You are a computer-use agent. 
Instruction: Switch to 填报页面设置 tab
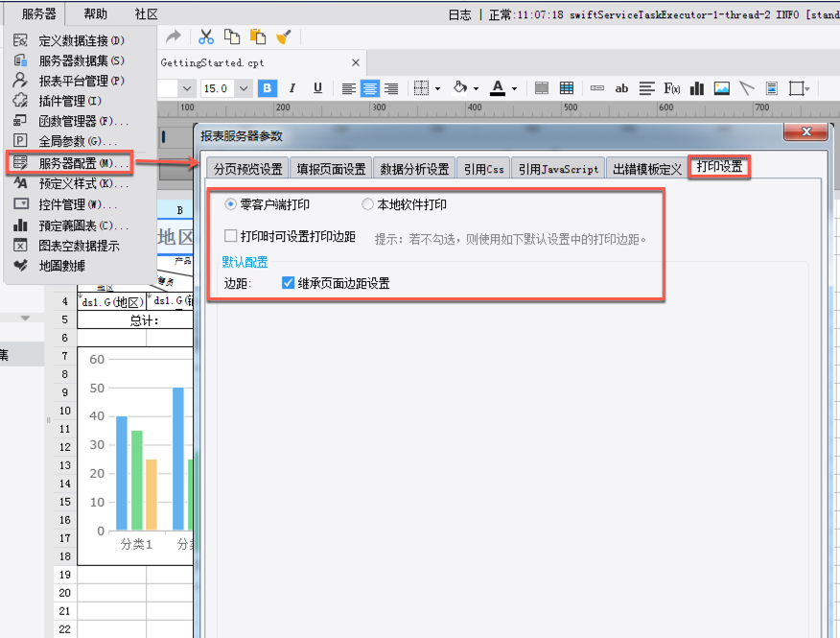tap(331, 169)
